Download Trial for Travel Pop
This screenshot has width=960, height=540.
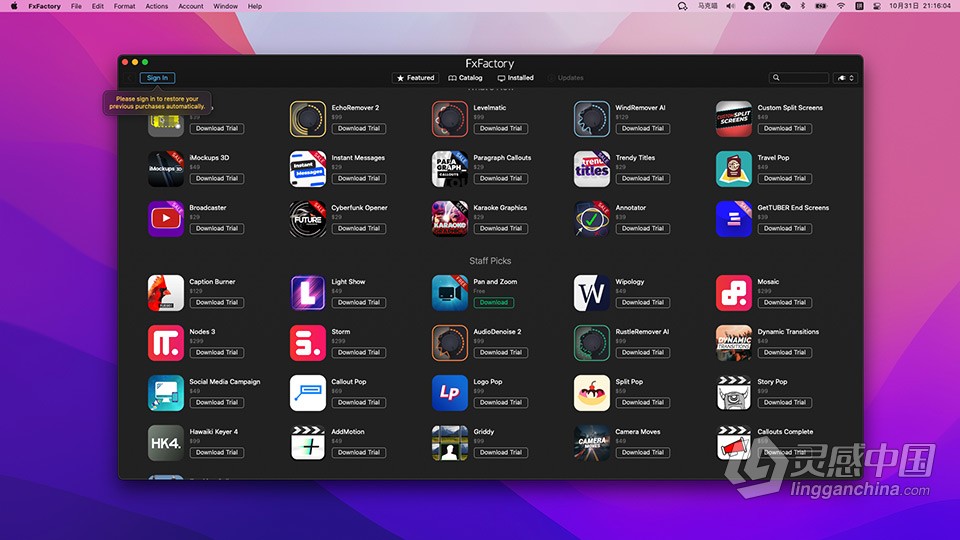pyautogui.click(x=785, y=179)
